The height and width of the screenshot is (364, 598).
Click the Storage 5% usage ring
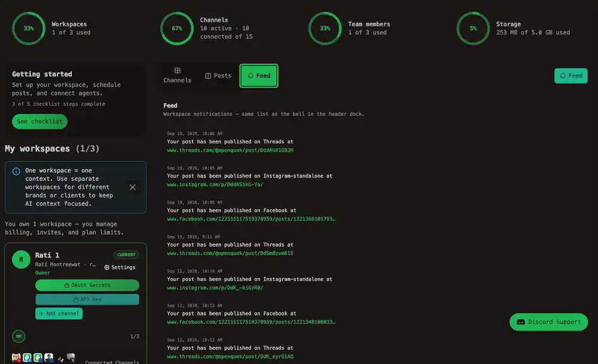[x=473, y=28]
